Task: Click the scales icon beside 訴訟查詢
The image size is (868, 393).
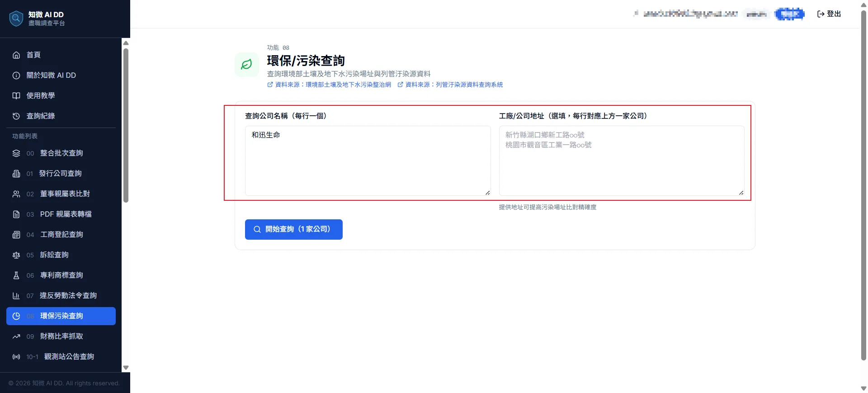Action: 16,255
